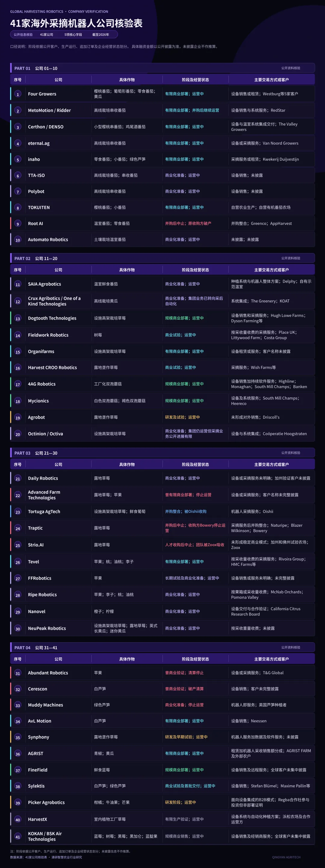Viewport: 325px width, 868px height.
Task: Click number badge 10 beside Automato Robotics
Action: coord(18,240)
